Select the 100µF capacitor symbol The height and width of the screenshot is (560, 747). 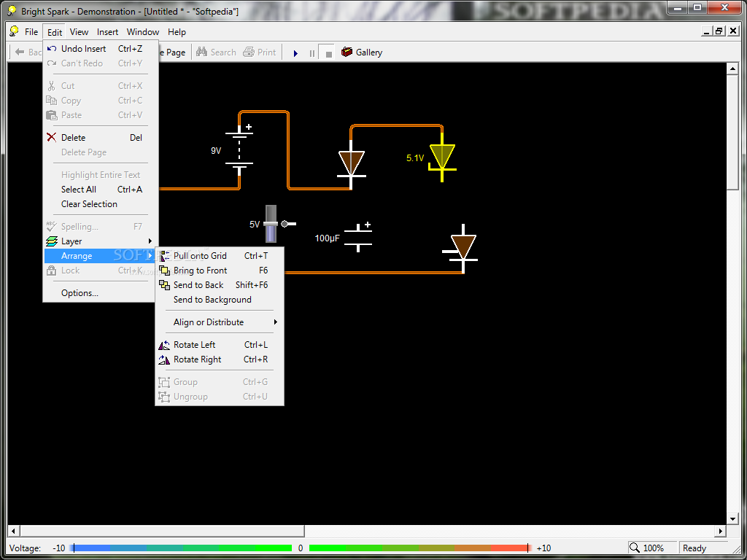click(358, 237)
